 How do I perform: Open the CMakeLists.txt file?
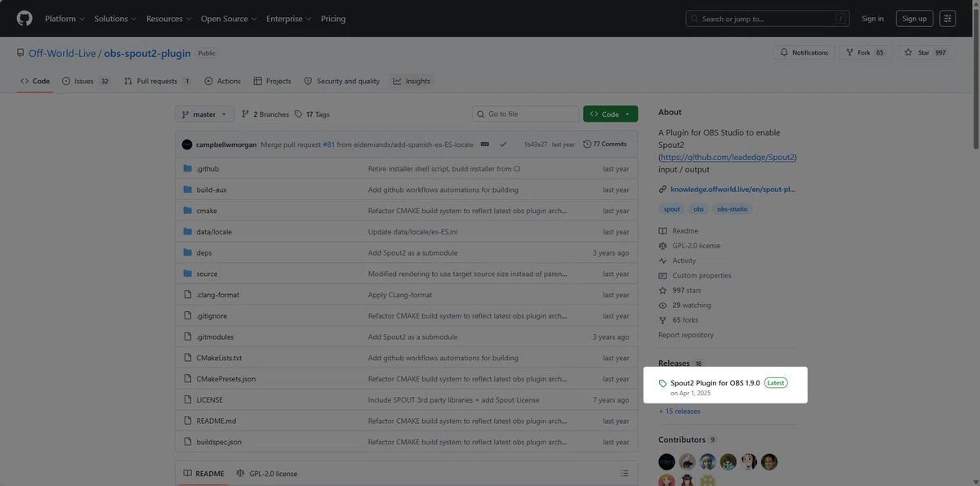[219, 358]
